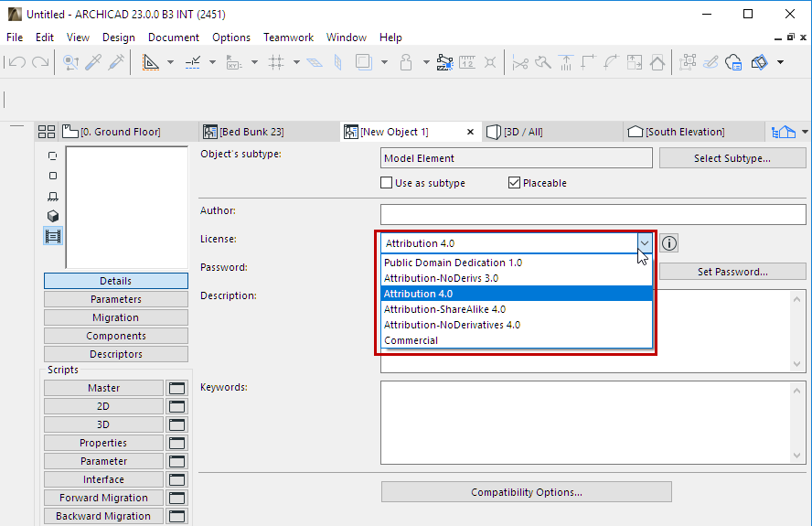Open the 3D view cube icon
Image resolution: width=812 pixels, height=526 pixels.
pyautogui.click(x=53, y=216)
